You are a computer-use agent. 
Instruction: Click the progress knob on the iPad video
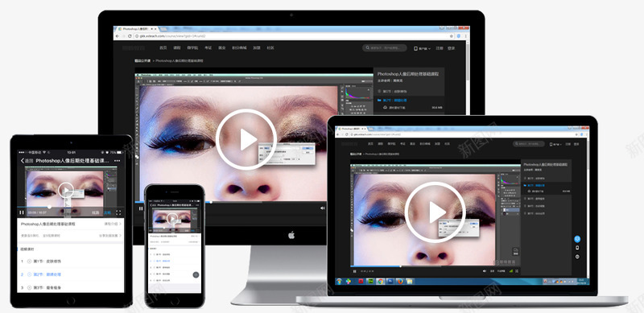tap(50, 207)
